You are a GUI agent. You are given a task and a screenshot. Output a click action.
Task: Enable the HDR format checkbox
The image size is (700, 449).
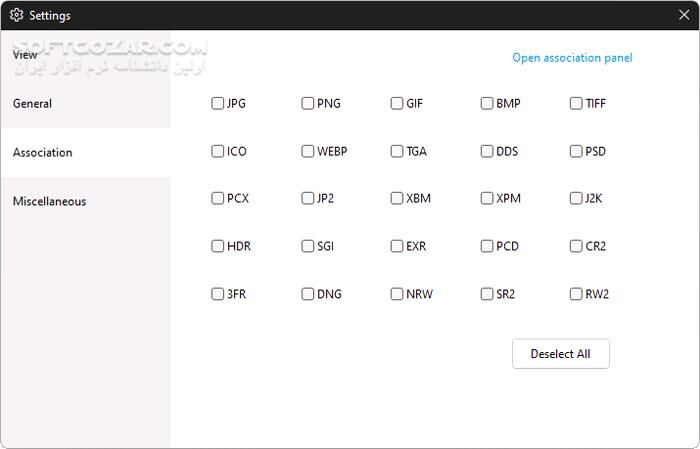(x=218, y=246)
